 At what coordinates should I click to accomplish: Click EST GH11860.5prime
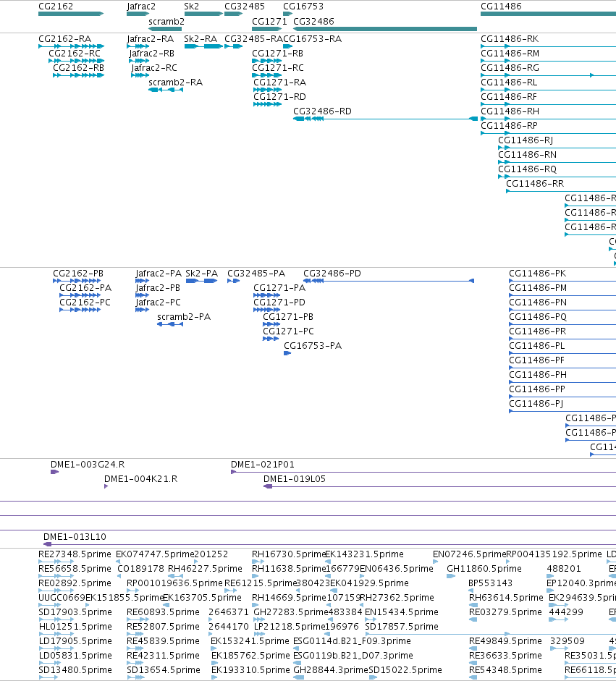tap(484, 569)
